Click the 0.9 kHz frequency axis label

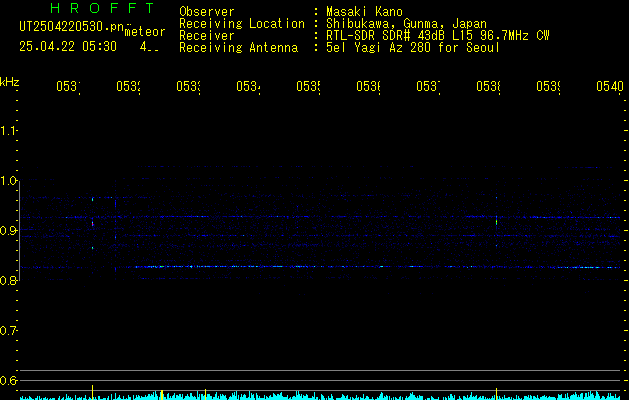click(8, 230)
